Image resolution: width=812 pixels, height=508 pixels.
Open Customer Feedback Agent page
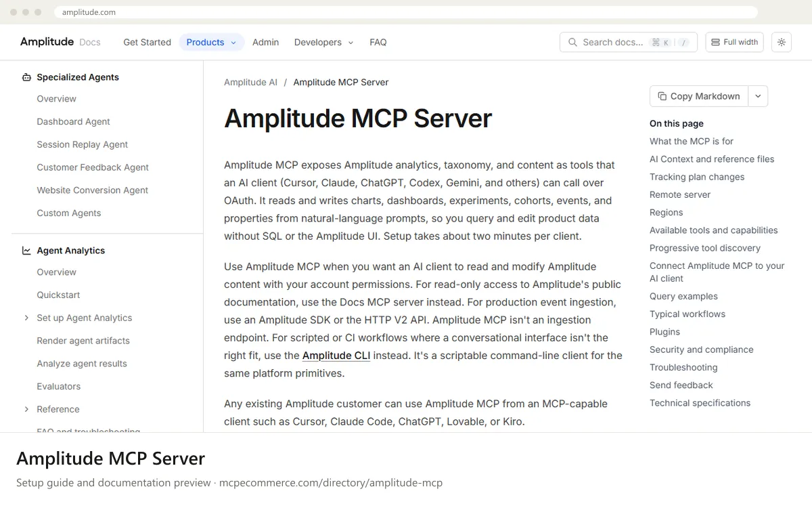(93, 167)
